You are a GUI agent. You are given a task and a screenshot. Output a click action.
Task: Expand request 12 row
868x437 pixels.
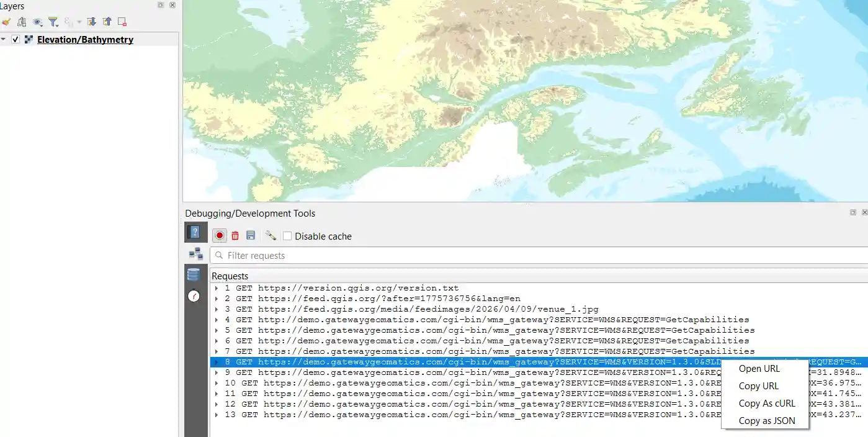(216, 404)
